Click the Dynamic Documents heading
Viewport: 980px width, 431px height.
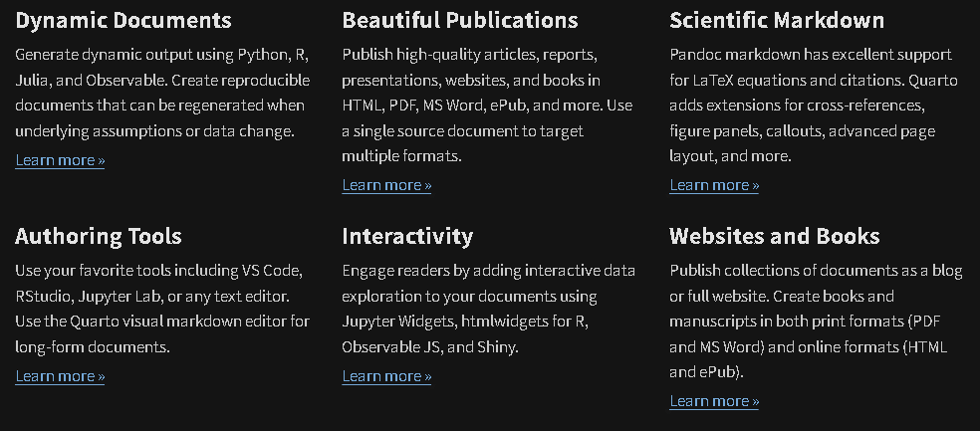(x=123, y=21)
